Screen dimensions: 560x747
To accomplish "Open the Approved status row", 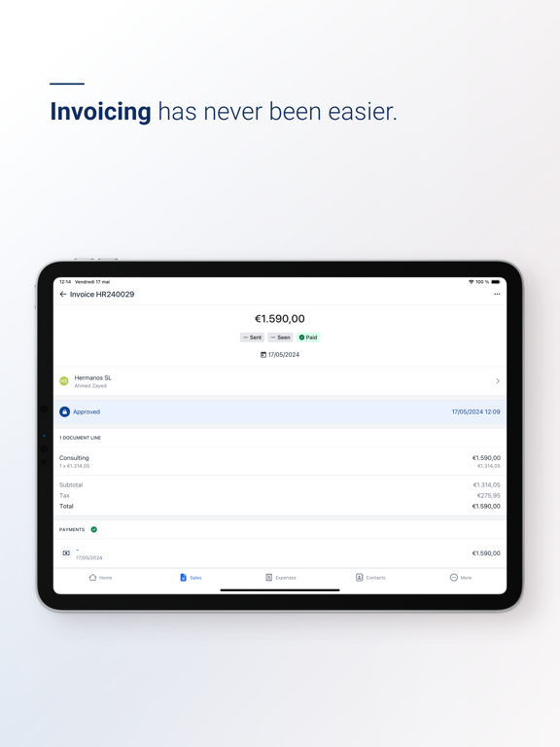I will [280, 411].
